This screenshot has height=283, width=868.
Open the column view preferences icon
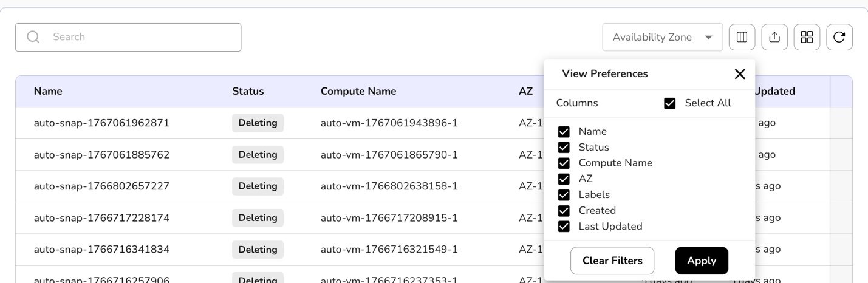coord(742,37)
